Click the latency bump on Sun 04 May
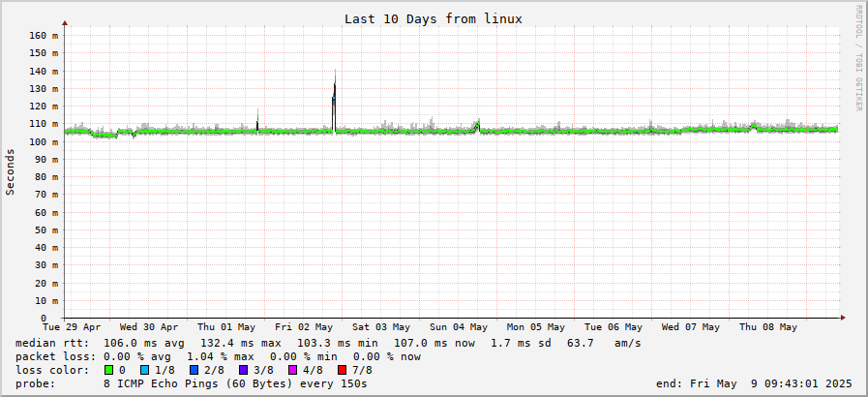This screenshot has height=397, width=868. pos(477,127)
